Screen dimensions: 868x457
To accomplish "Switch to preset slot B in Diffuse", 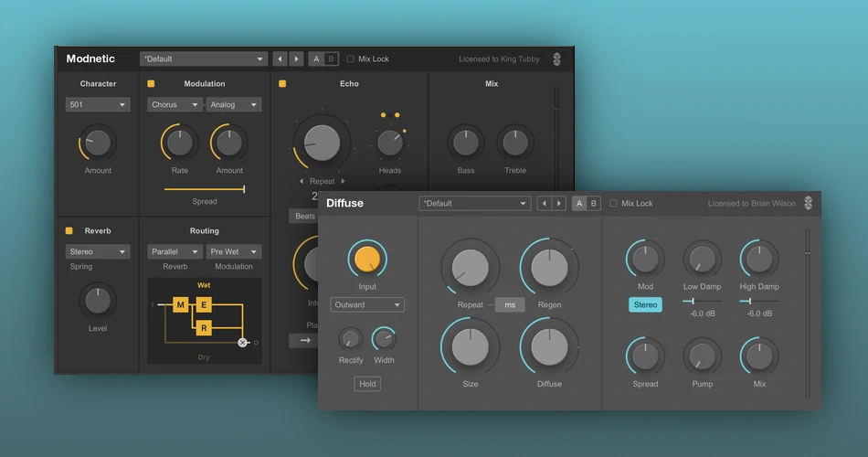I will coord(593,204).
